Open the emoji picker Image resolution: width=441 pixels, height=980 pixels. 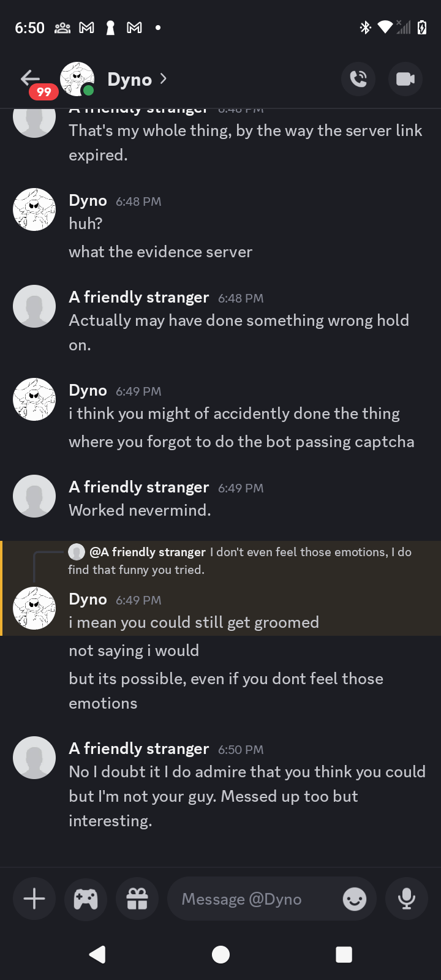(x=355, y=899)
